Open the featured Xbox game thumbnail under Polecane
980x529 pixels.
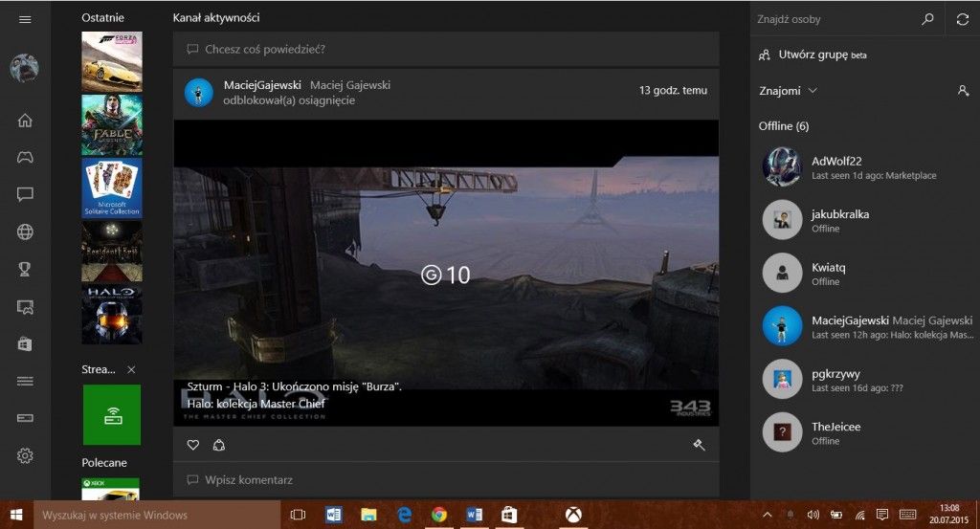click(x=111, y=489)
